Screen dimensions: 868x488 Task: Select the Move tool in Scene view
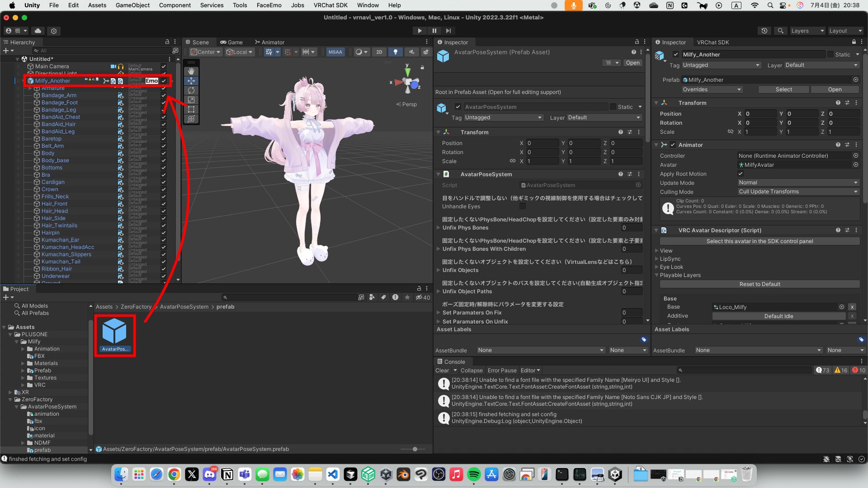[x=191, y=80]
